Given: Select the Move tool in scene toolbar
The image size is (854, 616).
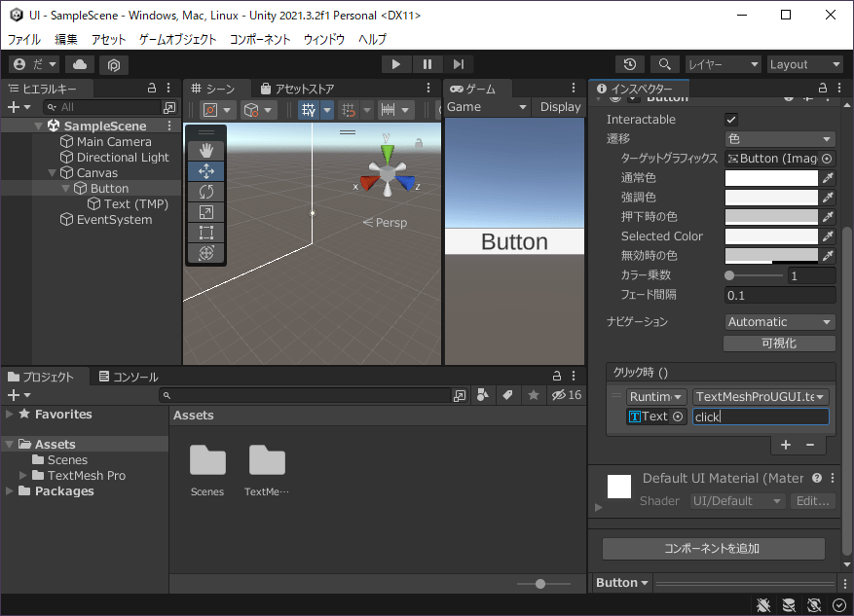Looking at the screenshot, I should point(205,171).
